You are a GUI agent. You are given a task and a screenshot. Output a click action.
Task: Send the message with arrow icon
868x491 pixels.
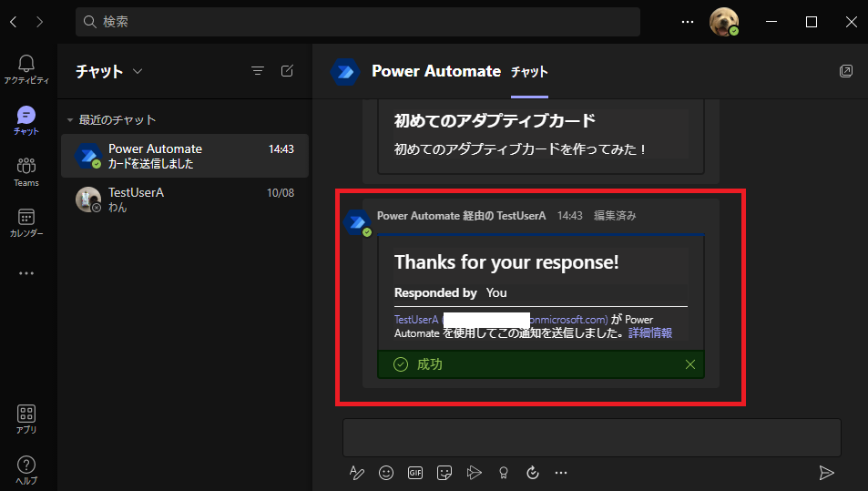pyautogui.click(x=826, y=473)
